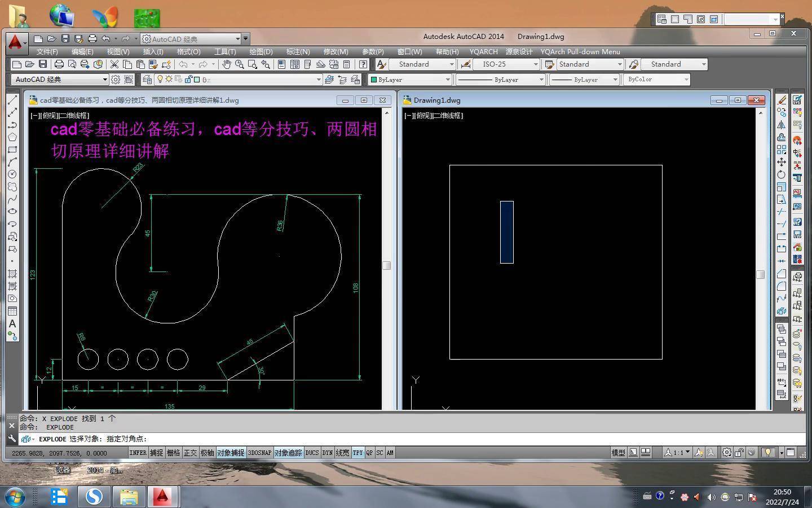Select the Polygon draw tool
The width and height of the screenshot is (812, 508).
[12, 137]
